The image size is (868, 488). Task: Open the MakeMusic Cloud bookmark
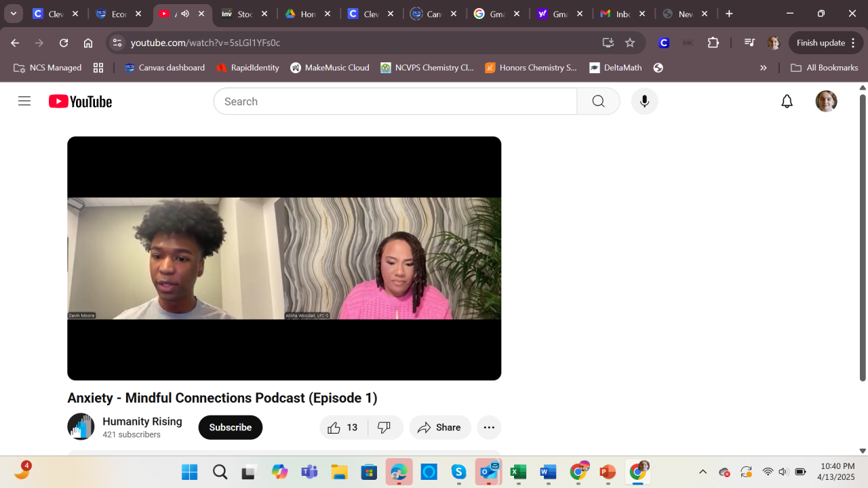tap(330, 68)
